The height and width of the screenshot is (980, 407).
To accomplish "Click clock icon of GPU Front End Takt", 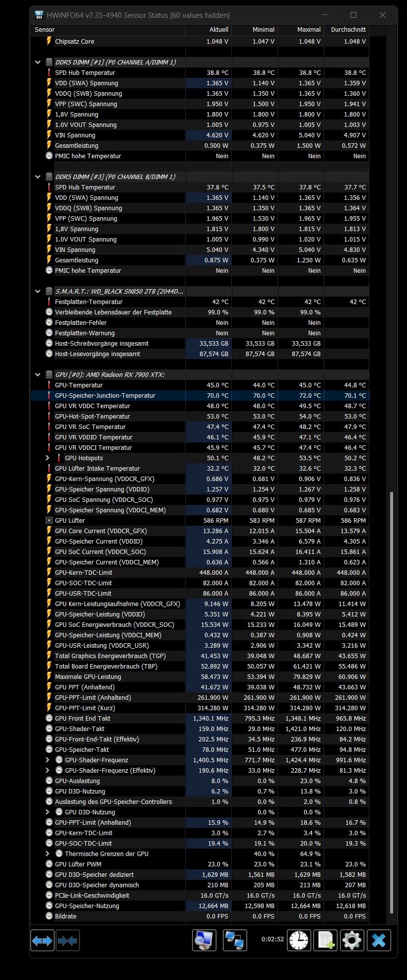I will coord(49,719).
